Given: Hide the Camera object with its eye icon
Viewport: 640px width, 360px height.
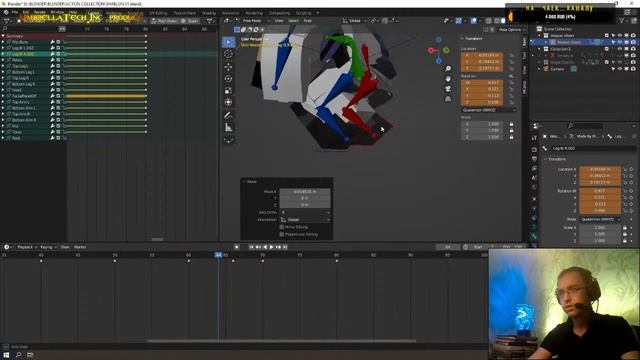Looking at the screenshot, I should coord(620,69).
